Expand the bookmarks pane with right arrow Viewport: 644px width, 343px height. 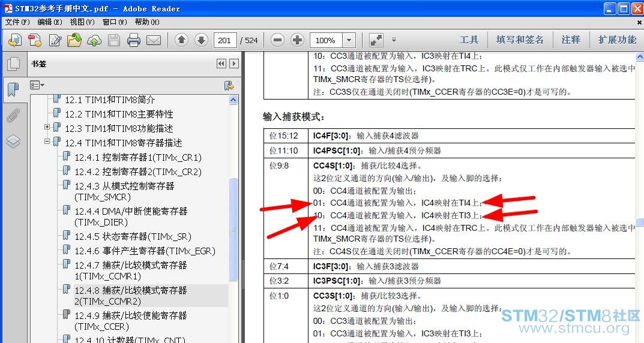pyautogui.click(x=233, y=64)
